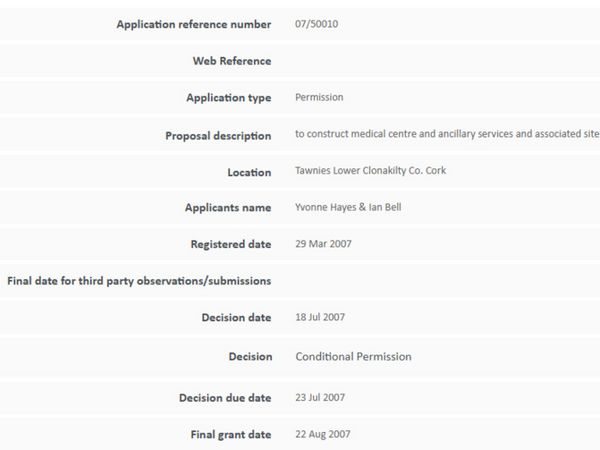Click the final grant date 22 Aug 2007
The width and height of the screenshot is (600, 450).
[x=323, y=434]
